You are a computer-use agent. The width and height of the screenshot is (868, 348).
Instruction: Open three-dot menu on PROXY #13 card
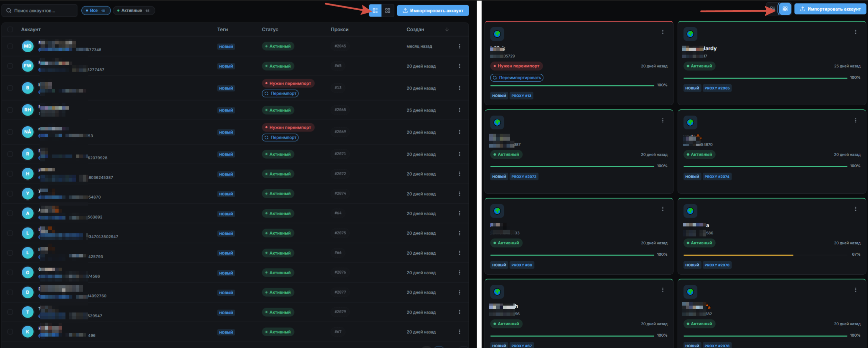663,32
